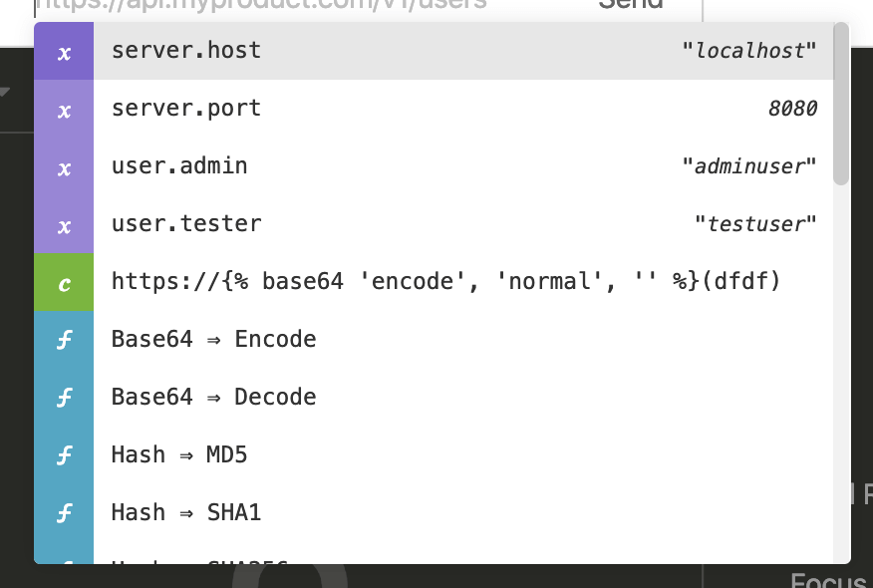Image resolution: width=873 pixels, height=588 pixels.
Task: Click the autocomplete list scrollbar thumb
Action: click(x=841, y=104)
